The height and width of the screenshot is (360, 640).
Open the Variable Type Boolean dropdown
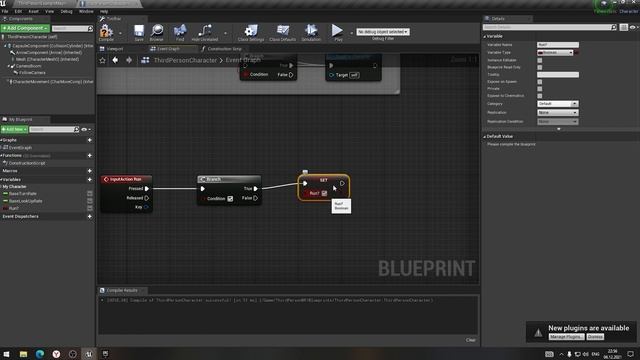pyautogui.click(x=556, y=53)
